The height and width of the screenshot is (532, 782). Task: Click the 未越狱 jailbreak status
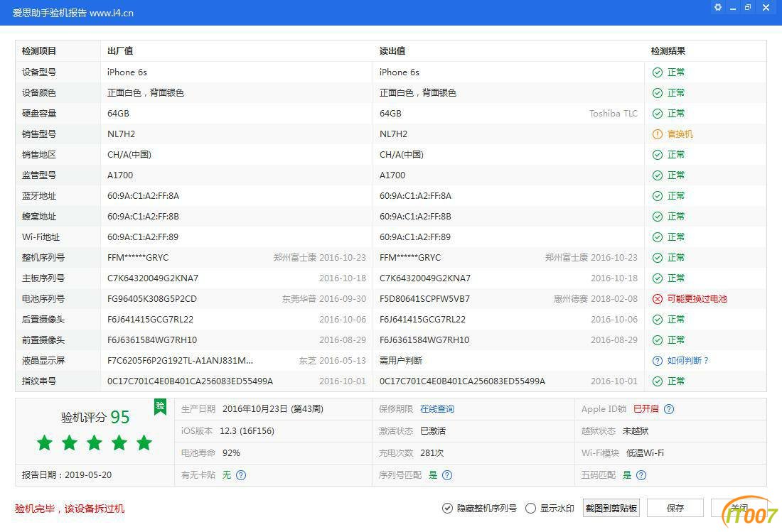click(636, 431)
